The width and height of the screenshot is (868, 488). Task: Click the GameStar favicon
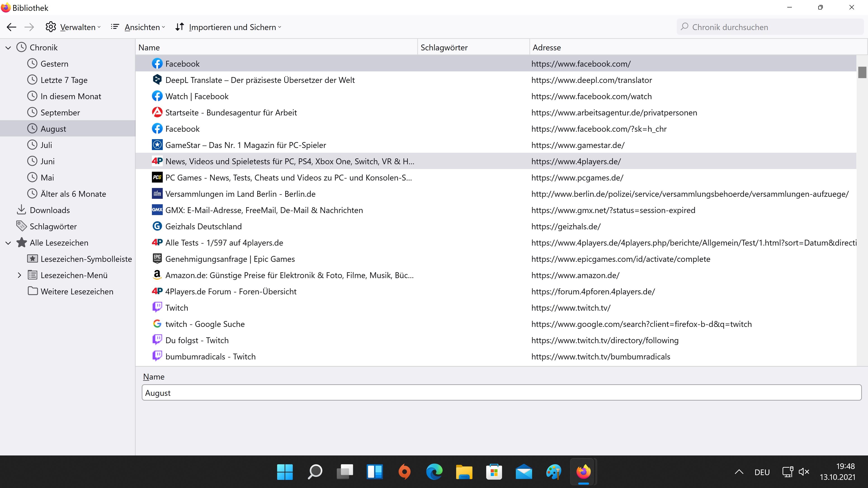(157, 145)
